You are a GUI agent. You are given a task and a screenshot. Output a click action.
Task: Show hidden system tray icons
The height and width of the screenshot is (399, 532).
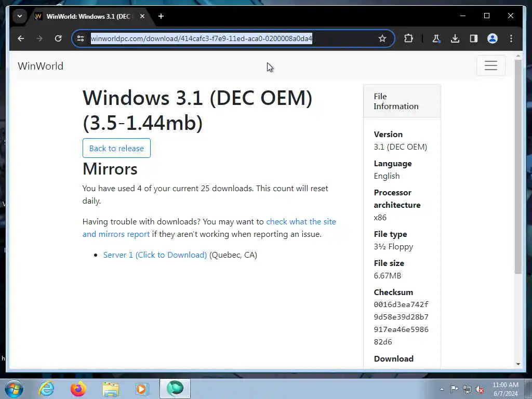tap(442, 389)
